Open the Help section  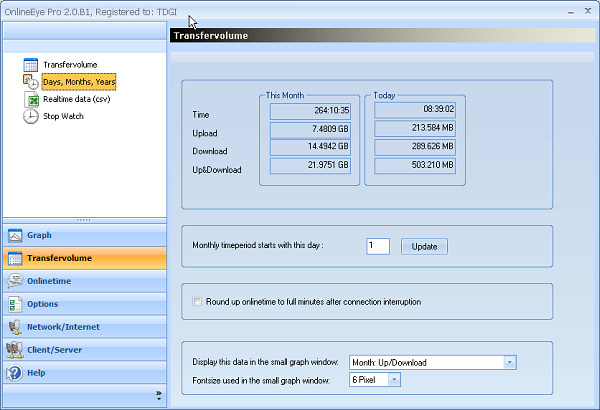pyautogui.click(x=85, y=373)
